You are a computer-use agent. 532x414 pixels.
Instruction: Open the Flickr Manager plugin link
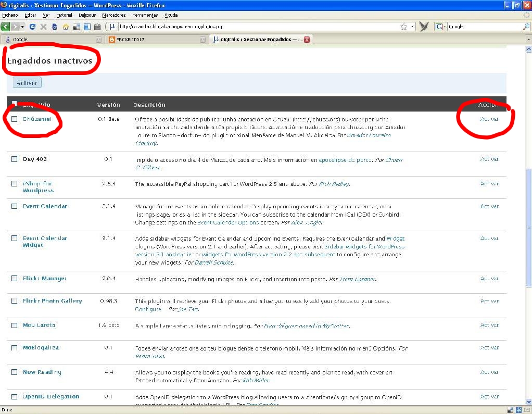coord(44,278)
